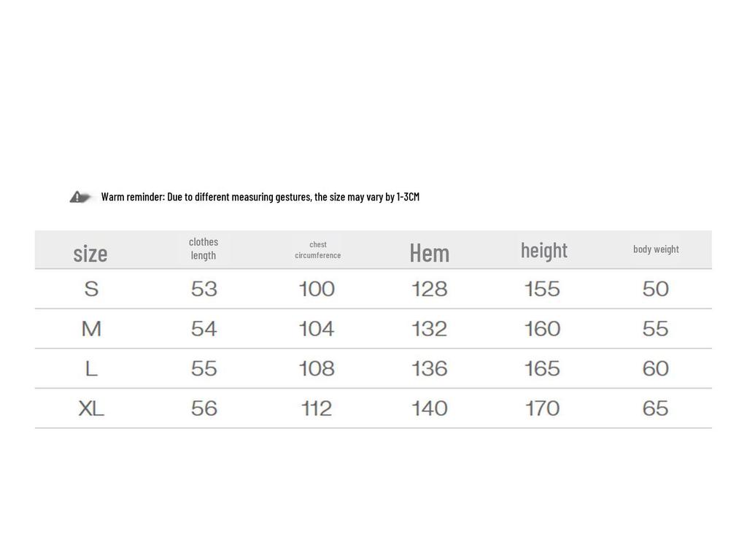Select chest circumference value 104
747x560 pixels.
point(317,329)
